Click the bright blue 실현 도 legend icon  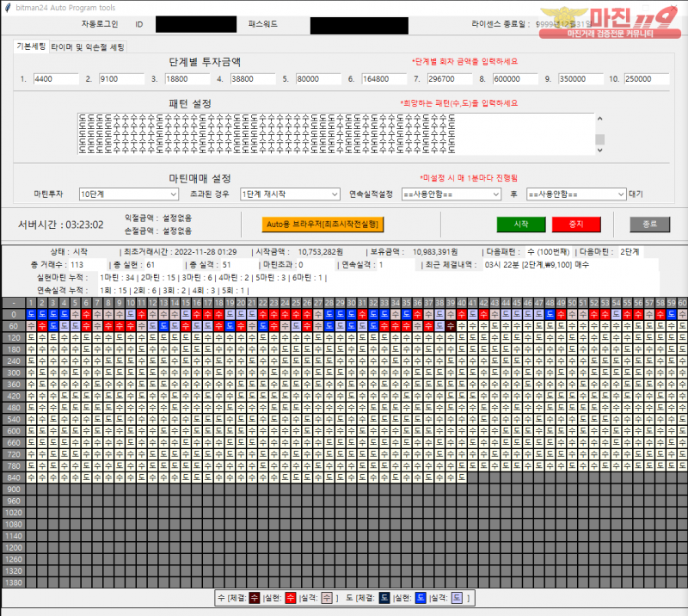421,597
